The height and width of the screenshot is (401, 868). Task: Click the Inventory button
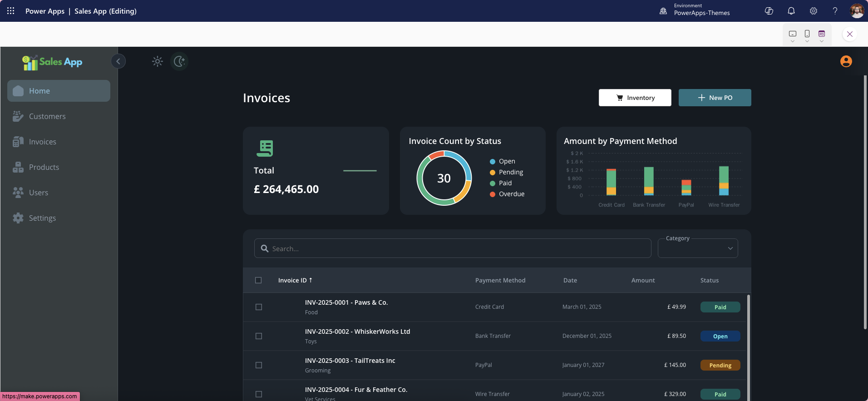click(x=635, y=98)
